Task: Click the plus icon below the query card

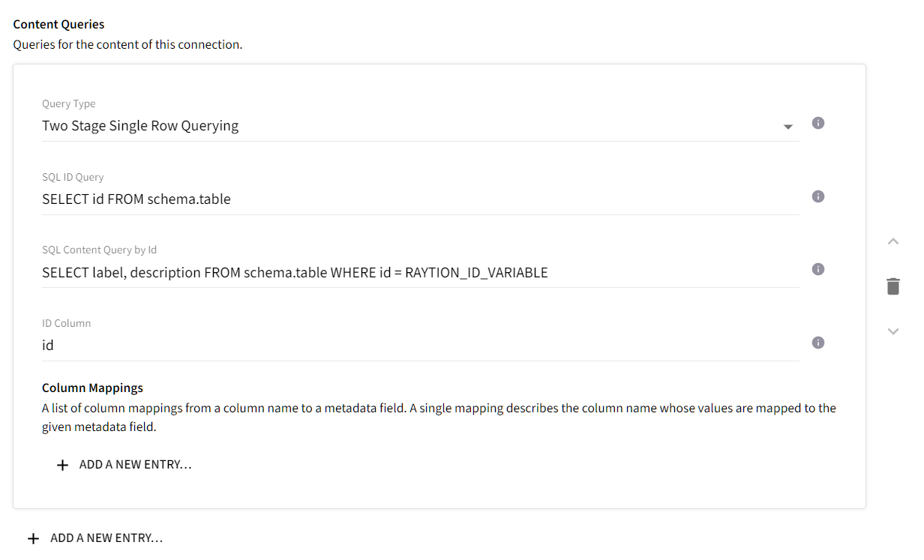Action: (x=33, y=538)
